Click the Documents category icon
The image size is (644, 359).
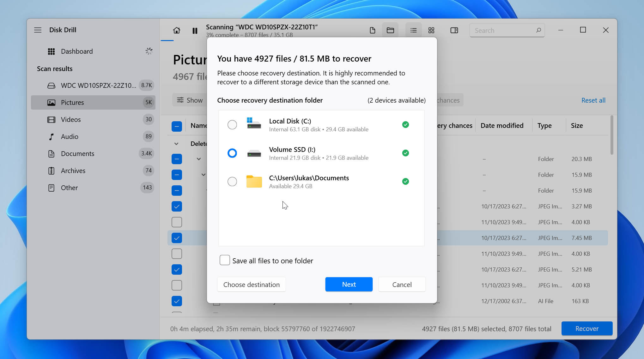click(x=51, y=153)
